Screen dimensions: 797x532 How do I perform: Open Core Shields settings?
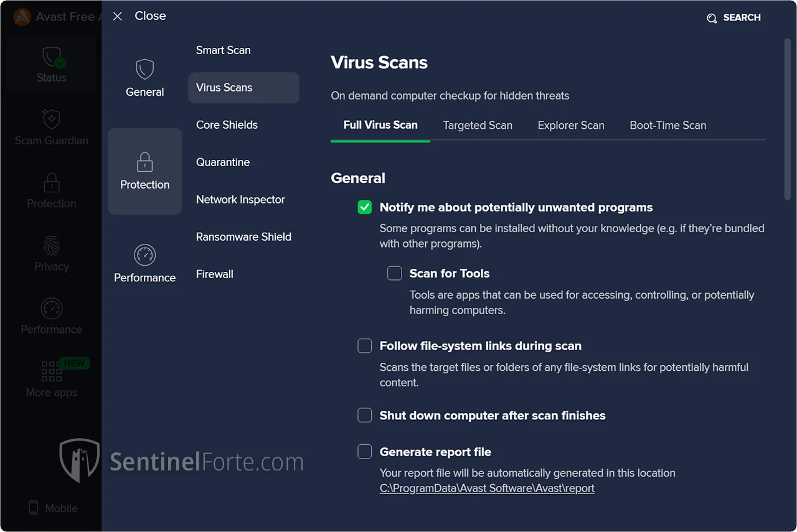[x=227, y=125]
